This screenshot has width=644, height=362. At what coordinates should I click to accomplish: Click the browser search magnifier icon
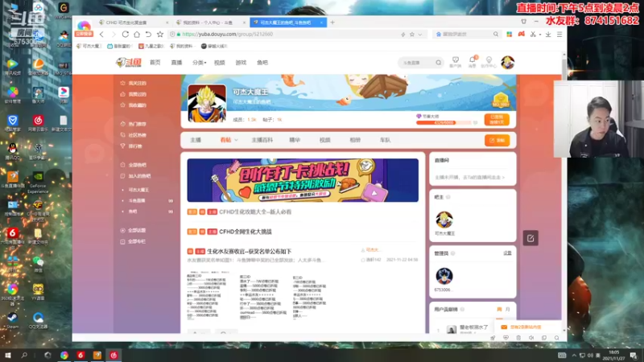(x=496, y=35)
